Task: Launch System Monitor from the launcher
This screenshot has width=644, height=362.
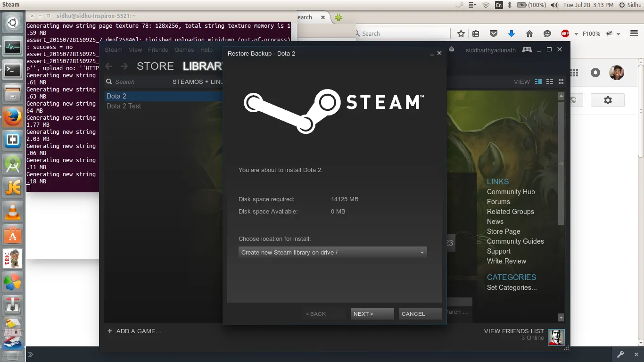Action: click(12, 47)
